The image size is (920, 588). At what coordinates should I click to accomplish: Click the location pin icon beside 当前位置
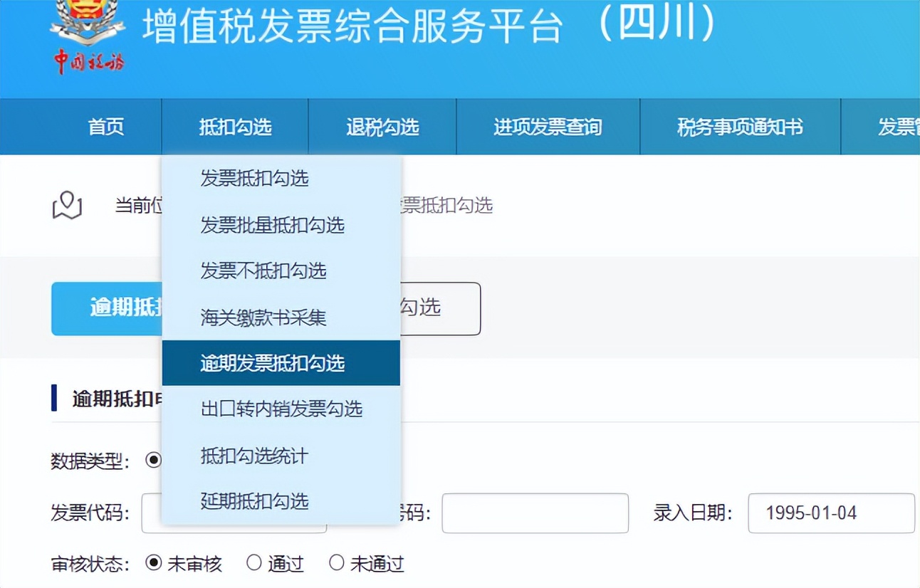(x=67, y=206)
